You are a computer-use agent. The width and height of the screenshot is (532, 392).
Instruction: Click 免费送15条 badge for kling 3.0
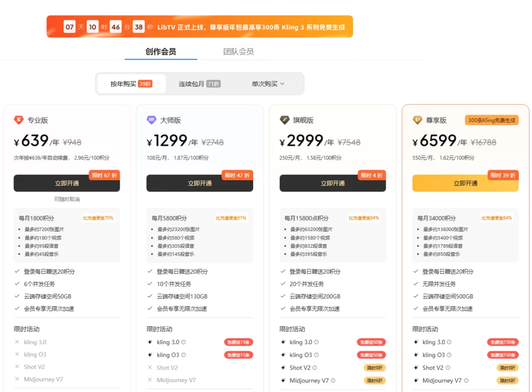238,342
